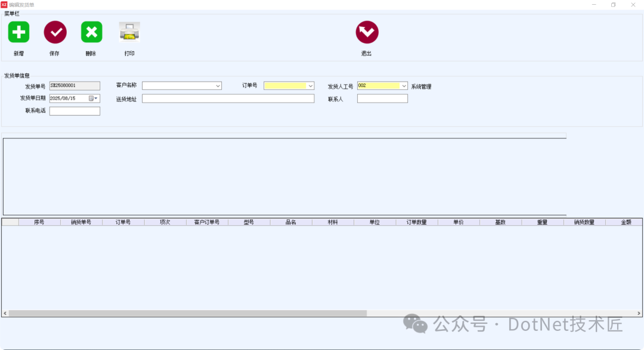Screen dimensions: 644x350
Task: Click the green 新增 (Add) icon
Action: (18, 32)
